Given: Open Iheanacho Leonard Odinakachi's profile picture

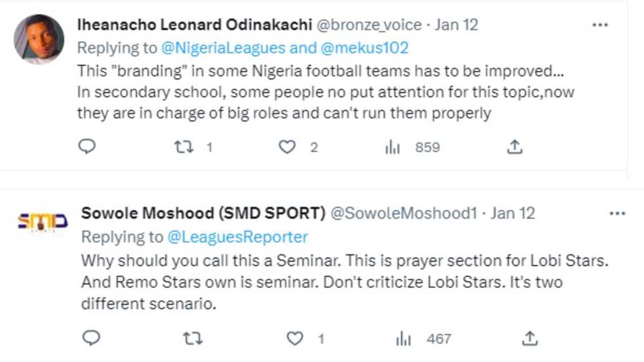Looking at the screenshot, I should pyautogui.click(x=39, y=39).
